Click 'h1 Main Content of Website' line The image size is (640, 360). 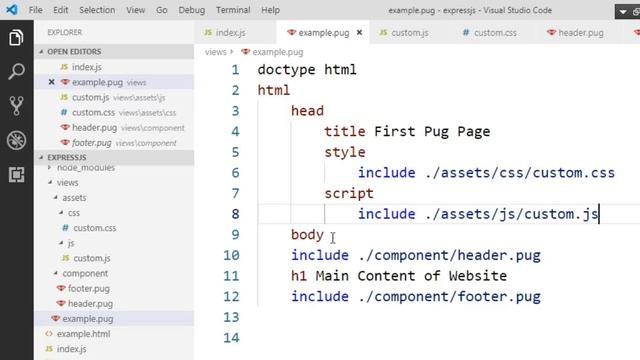[399, 276]
